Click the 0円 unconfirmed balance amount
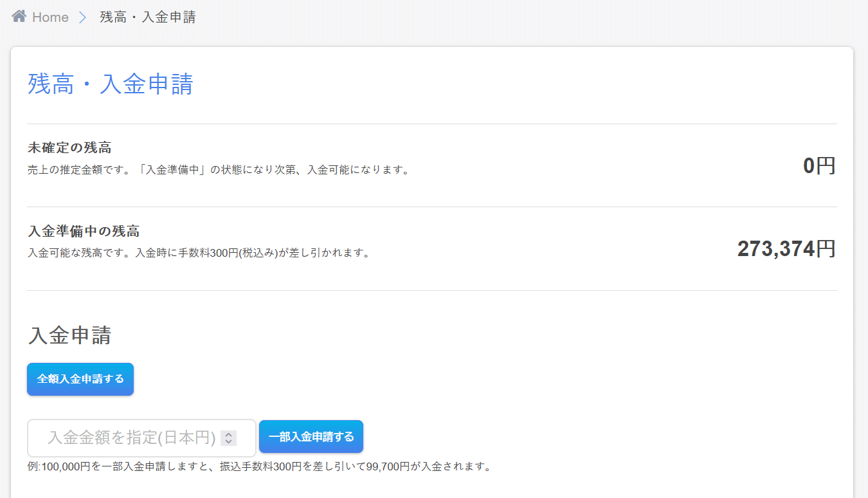Image resolution: width=868 pixels, height=498 pixels. tap(819, 166)
